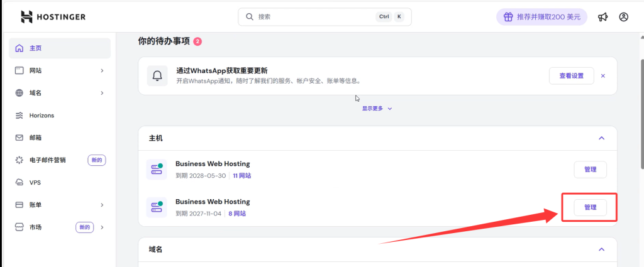
Task: Collapse the 域名 section chevron
Action: tap(601, 249)
